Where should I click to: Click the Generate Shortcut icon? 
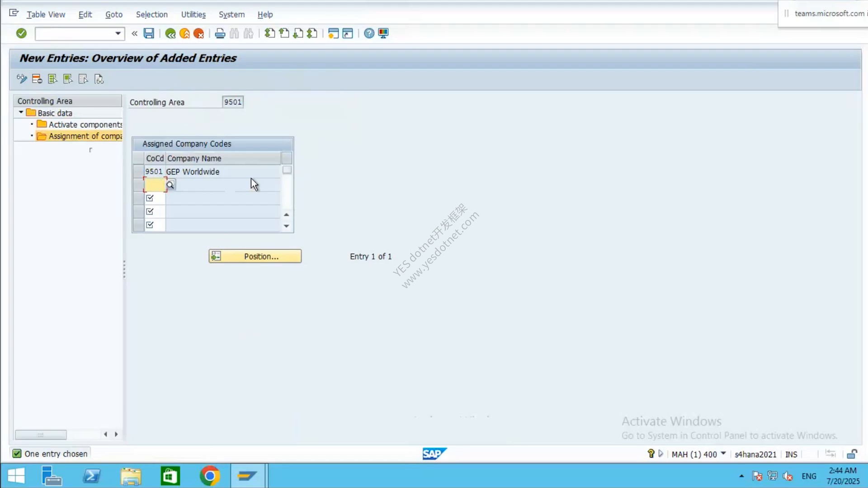coord(348,33)
